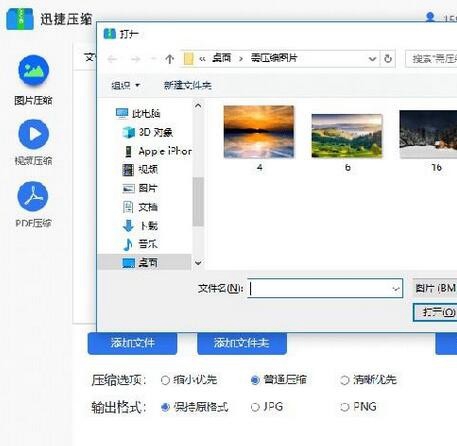
Task: Select 3D 对象 in the navigation tree
Action: click(x=147, y=132)
